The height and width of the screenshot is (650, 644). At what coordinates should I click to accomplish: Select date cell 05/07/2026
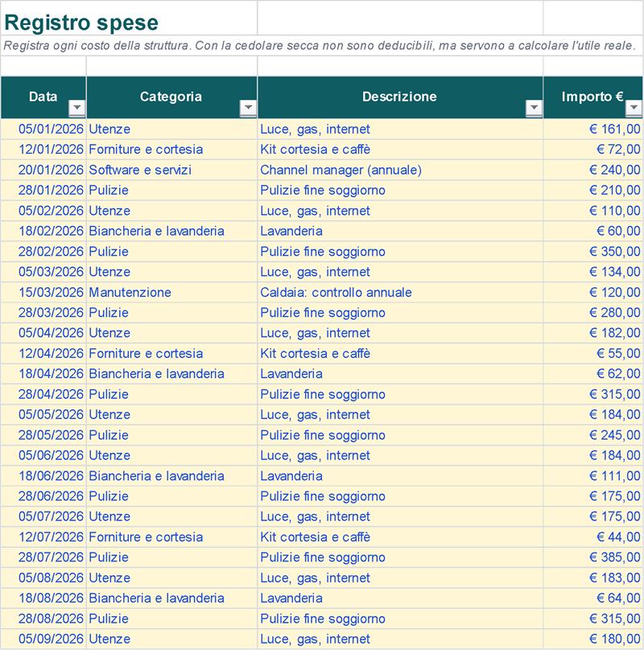[43, 516]
